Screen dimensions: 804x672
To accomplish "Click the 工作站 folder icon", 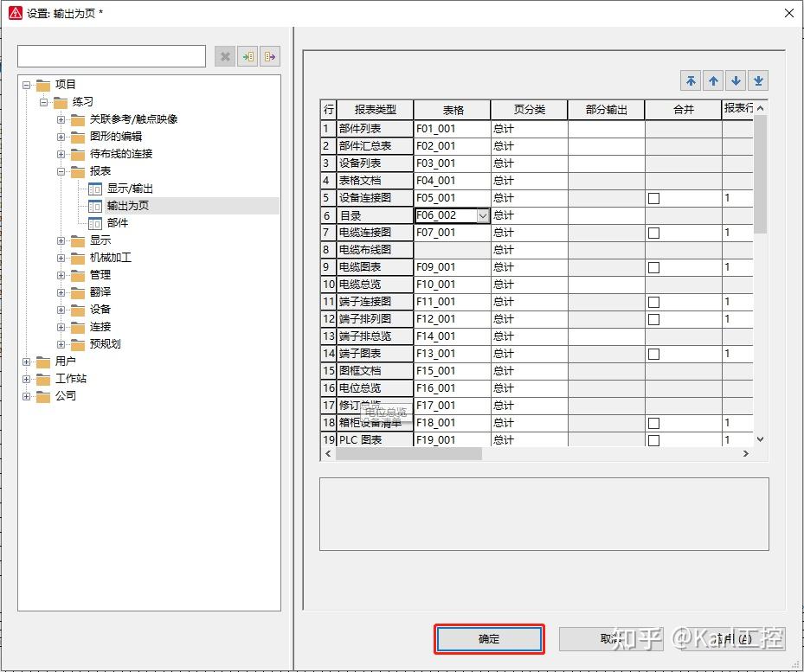I will click(43, 380).
